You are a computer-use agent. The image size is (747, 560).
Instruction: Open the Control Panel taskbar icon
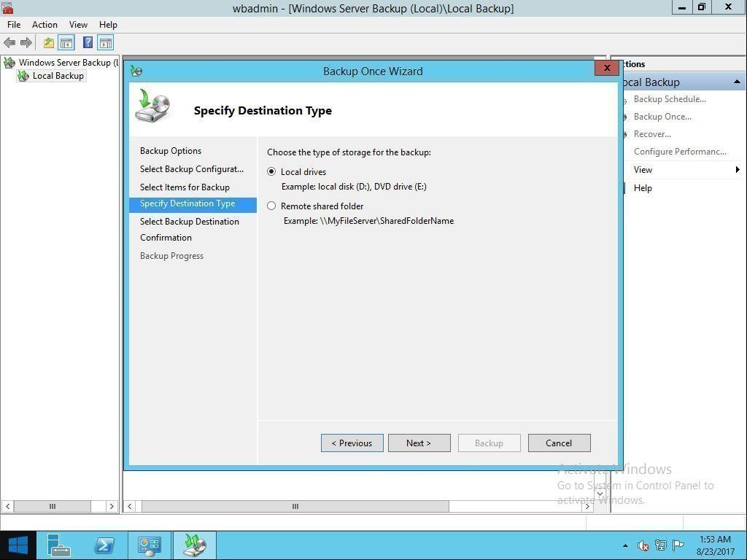pos(150,545)
